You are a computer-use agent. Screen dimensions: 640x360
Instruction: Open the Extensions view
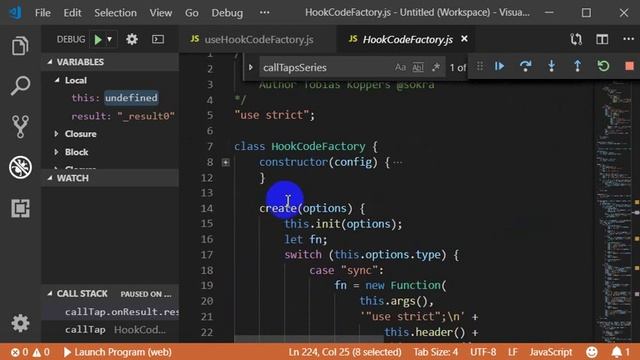(x=20, y=208)
